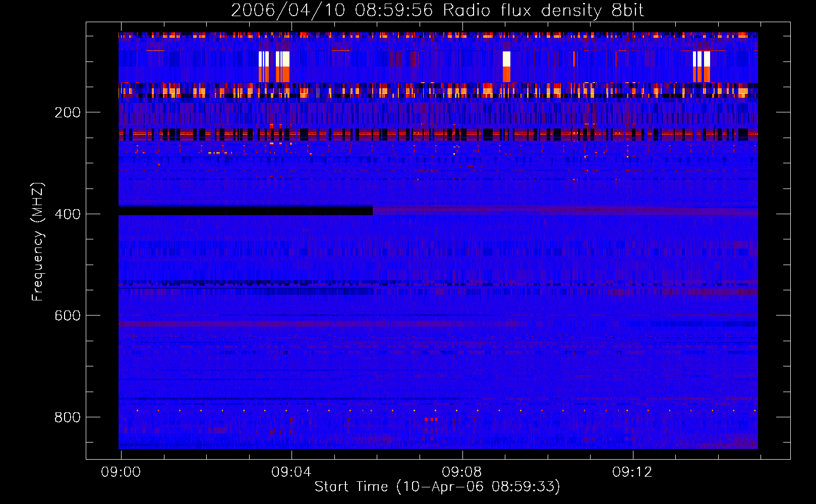The width and height of the screenshot is (816, 504).
Task: Click the '09:04' time tick label
Action: pos(292,472)
